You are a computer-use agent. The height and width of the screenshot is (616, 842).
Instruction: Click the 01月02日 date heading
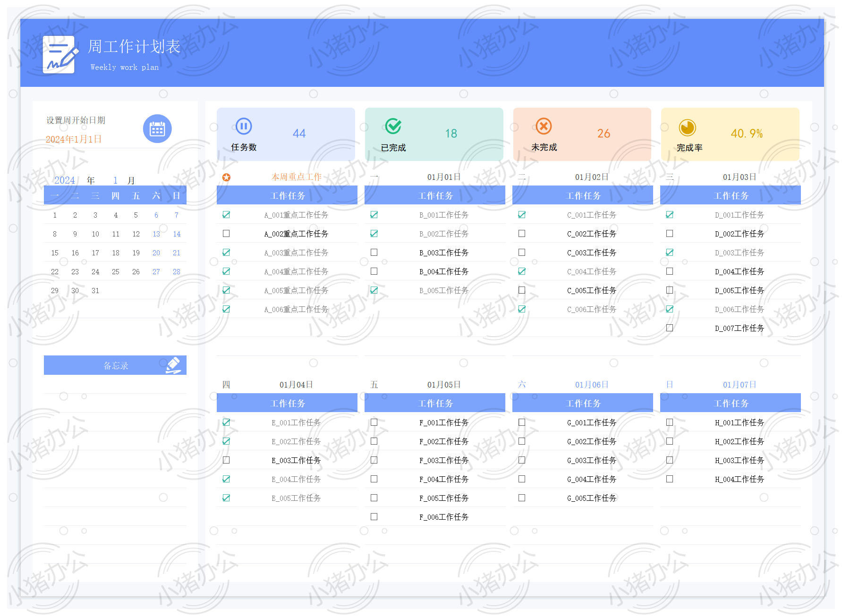pyautogui.click(x=592, y=177)
